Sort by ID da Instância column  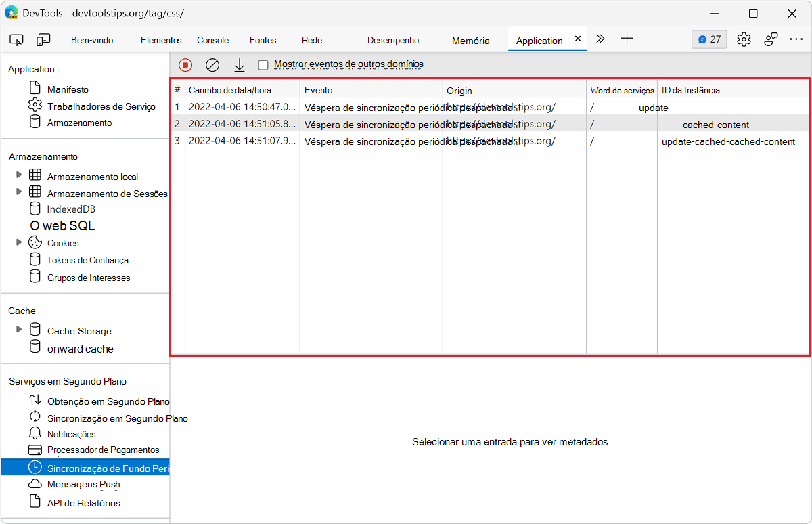click(x=733, y=89)
